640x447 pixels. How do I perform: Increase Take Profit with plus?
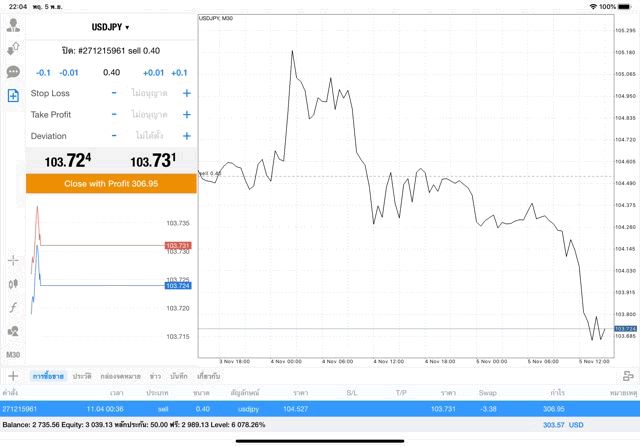pos(187,114)
